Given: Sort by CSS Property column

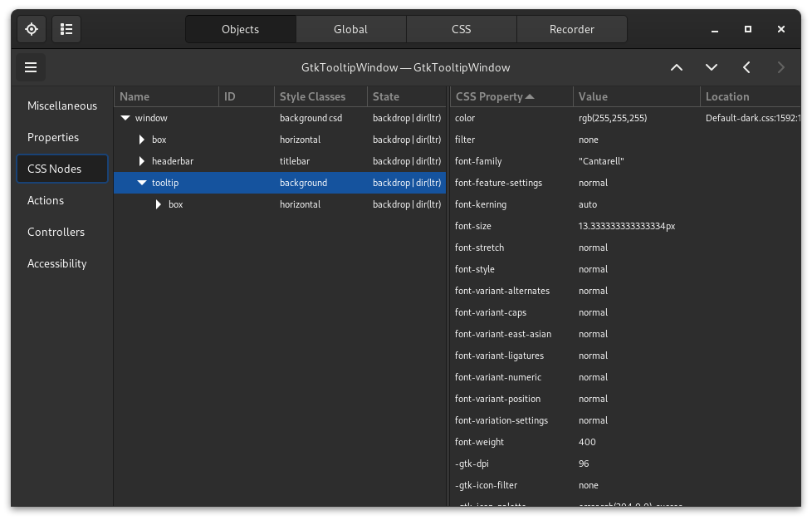Looking at the screenshot, I should pos(511,97).
